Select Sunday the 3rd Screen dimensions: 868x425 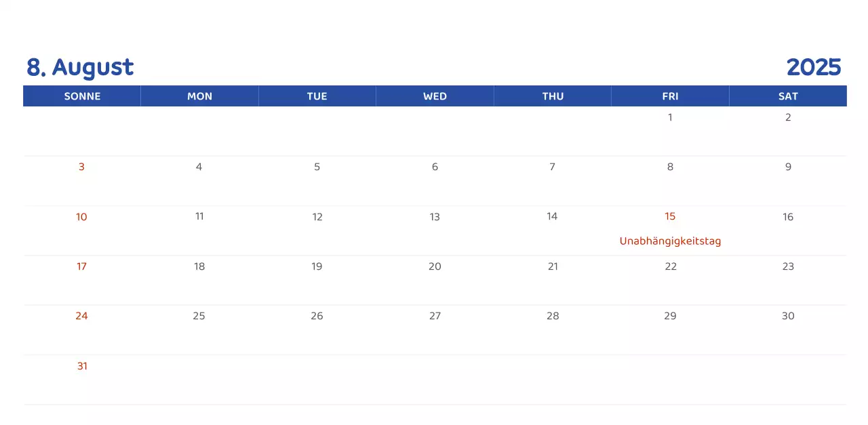coord(81,167)
